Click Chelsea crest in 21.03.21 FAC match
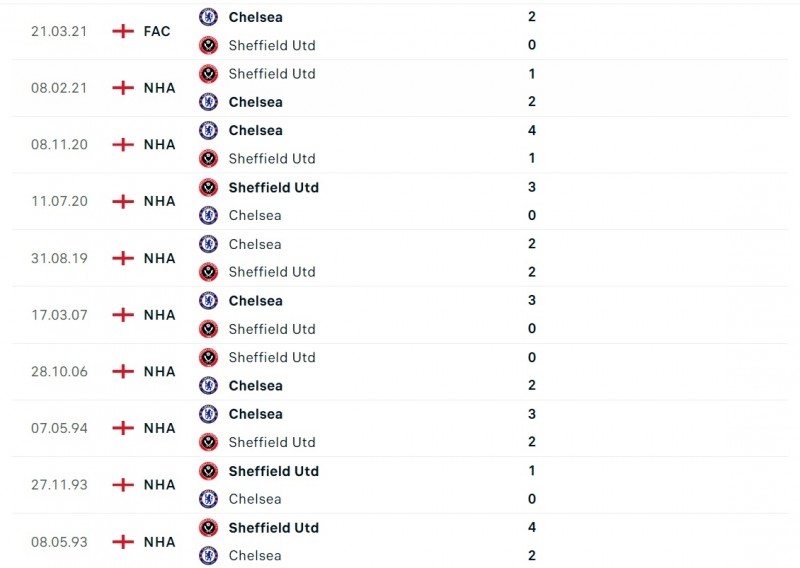Viewport: 800px width, 568px height. [x=208, y=17]
